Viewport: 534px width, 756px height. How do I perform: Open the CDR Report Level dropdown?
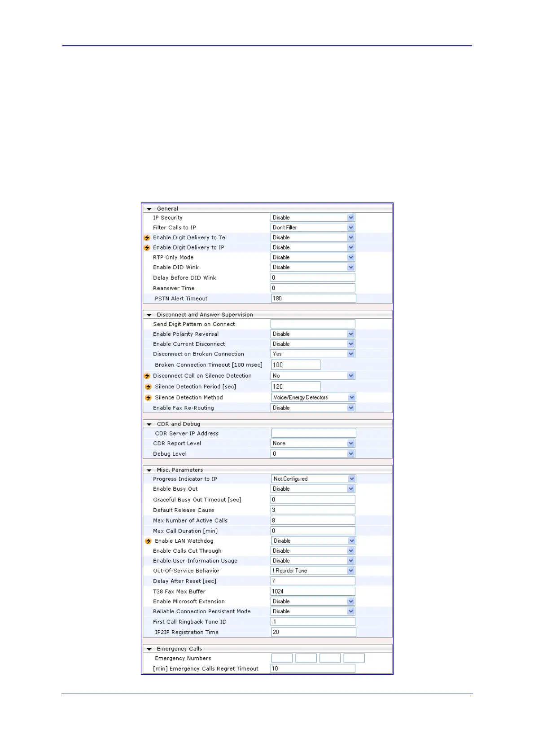(x=313, y=444)
